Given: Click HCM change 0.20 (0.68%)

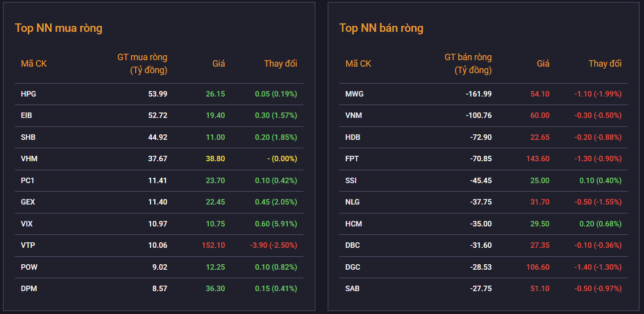Looking at the screenshot, I should click(600, 223).
